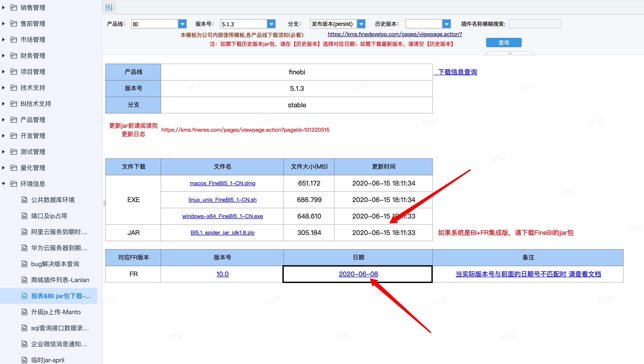Open 临时jar-april in the sidebar
This screenshot has width=644, height=364.
(48, 360)
